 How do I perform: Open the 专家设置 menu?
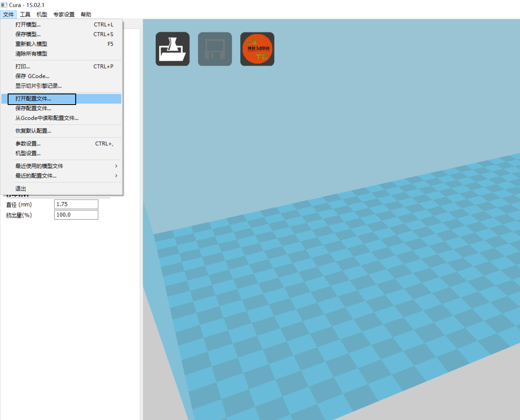[x=64, y=14]
